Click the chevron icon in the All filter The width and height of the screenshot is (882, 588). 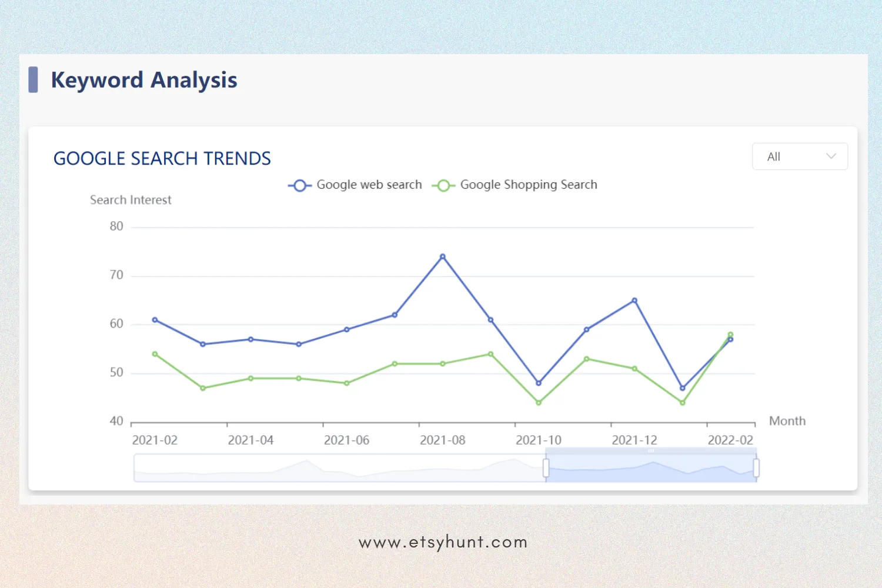831,156
